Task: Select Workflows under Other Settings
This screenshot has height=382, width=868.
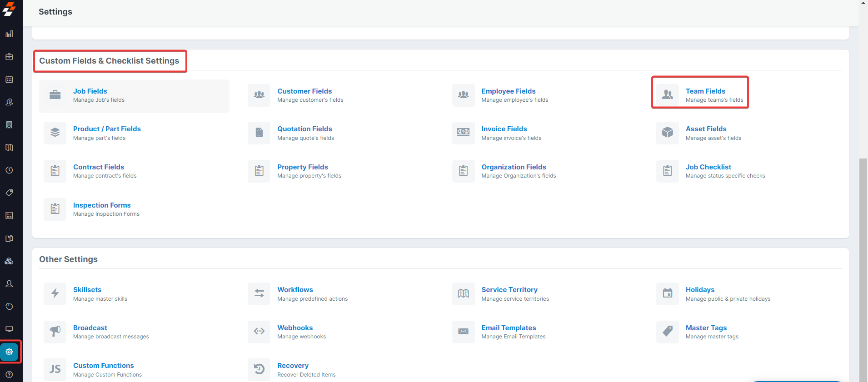Action: point(295,290)
